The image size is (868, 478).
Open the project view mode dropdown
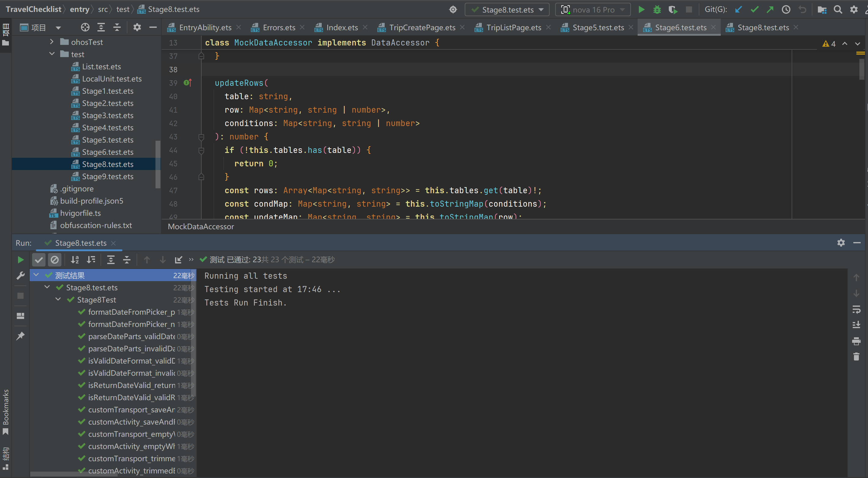pyautogui.click(x=58, y=27)
